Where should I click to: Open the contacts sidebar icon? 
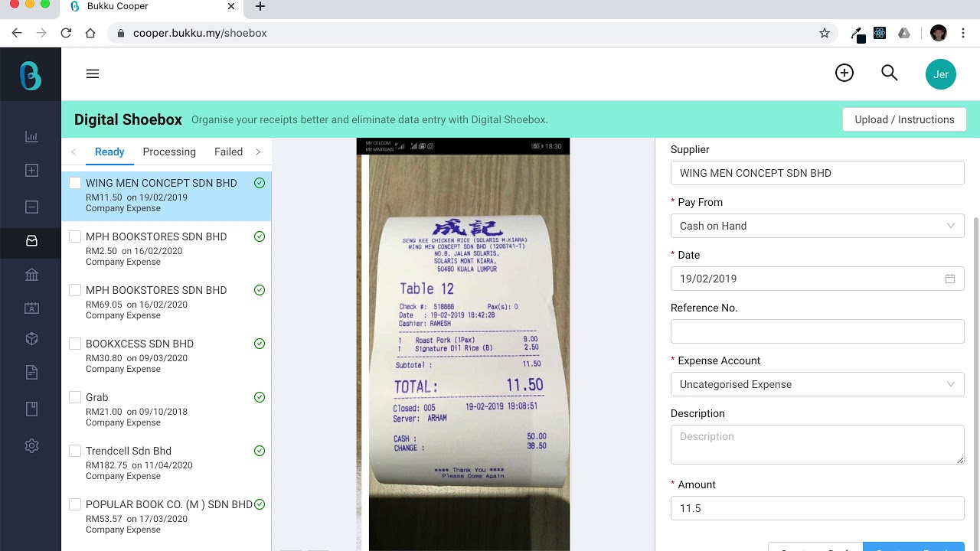click(31, 308)
